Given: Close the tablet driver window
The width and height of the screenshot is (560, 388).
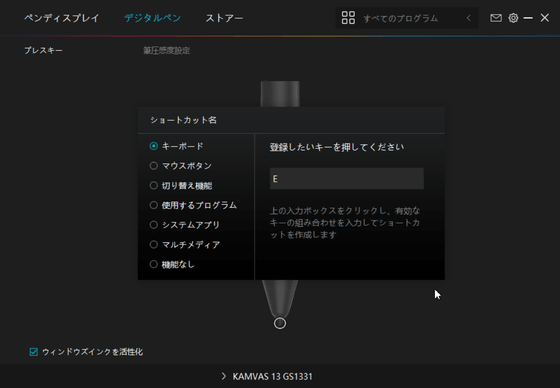Looking at the screenshot, I should pos(545,18).
